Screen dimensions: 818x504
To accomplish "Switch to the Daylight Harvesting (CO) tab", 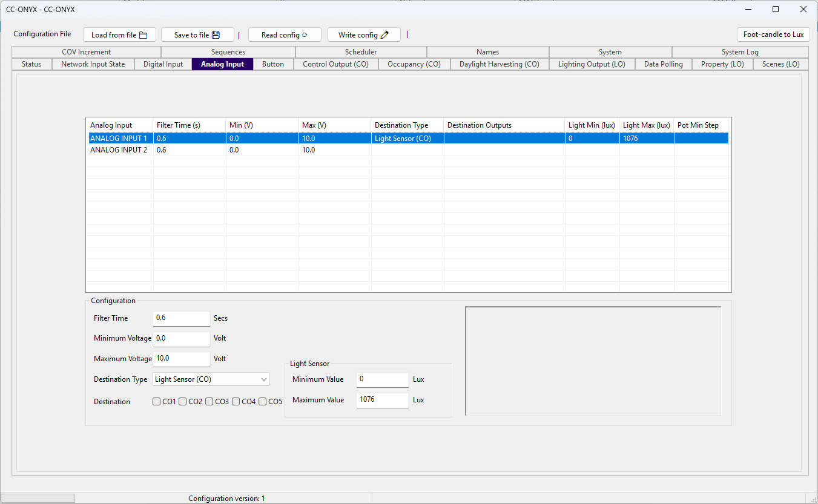I will [500, 64].
